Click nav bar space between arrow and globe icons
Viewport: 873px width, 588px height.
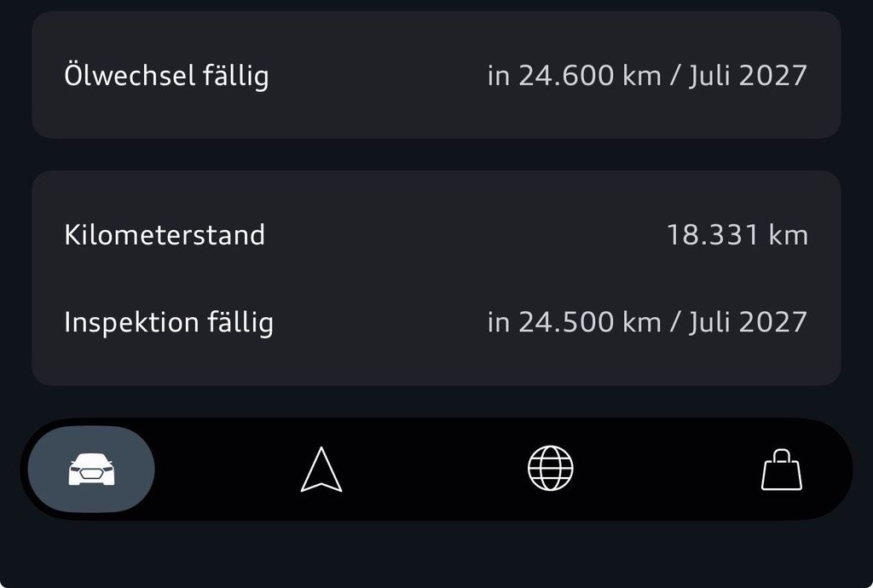[435, 470]
